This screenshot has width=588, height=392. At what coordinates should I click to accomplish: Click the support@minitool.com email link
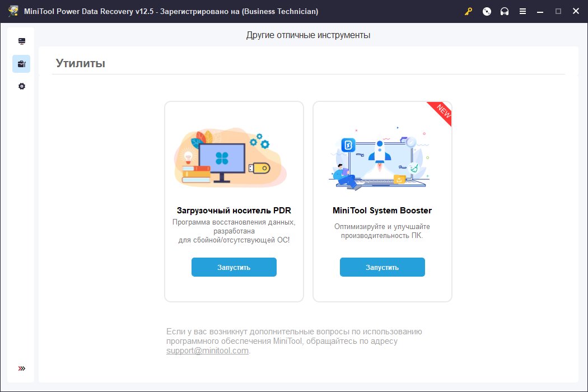coord(207,351)
